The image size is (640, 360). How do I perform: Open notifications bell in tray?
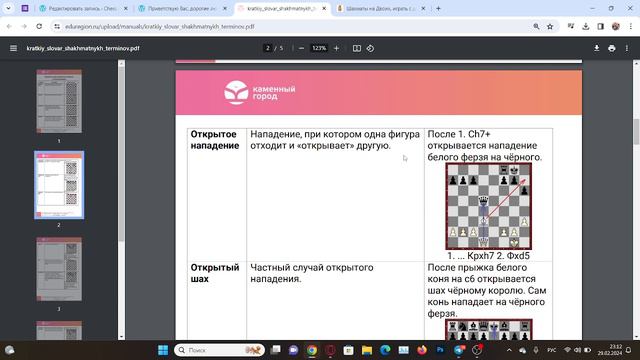(x=629, y=350)
